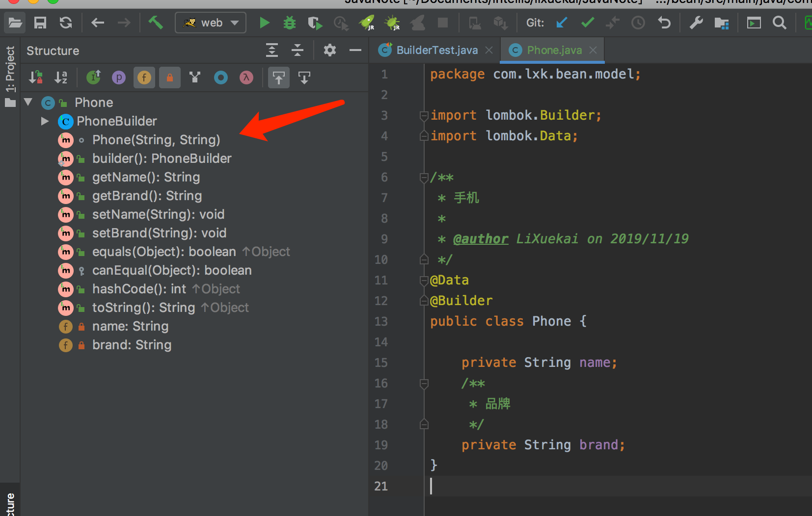Viewport: 812px width, 516px height.
Task: Select the brand: String field
Action: [132, 345]
